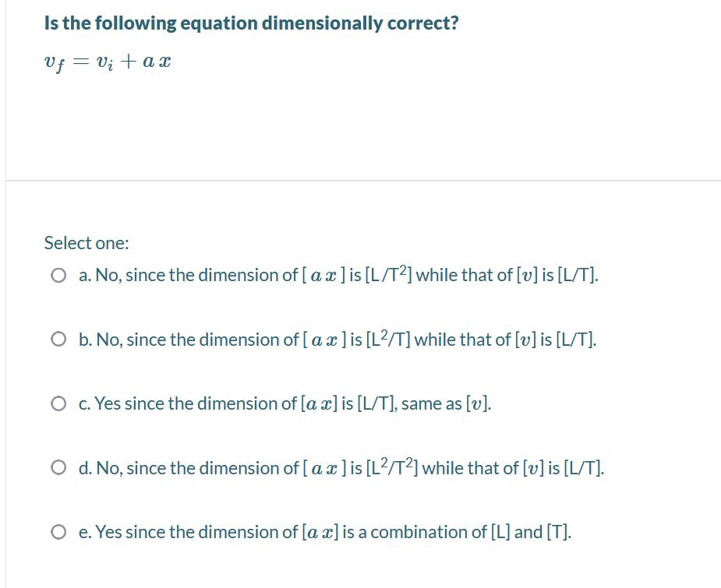
Task: Click the question heading about dimensional correctness
Action: click(x=252, y=23)
